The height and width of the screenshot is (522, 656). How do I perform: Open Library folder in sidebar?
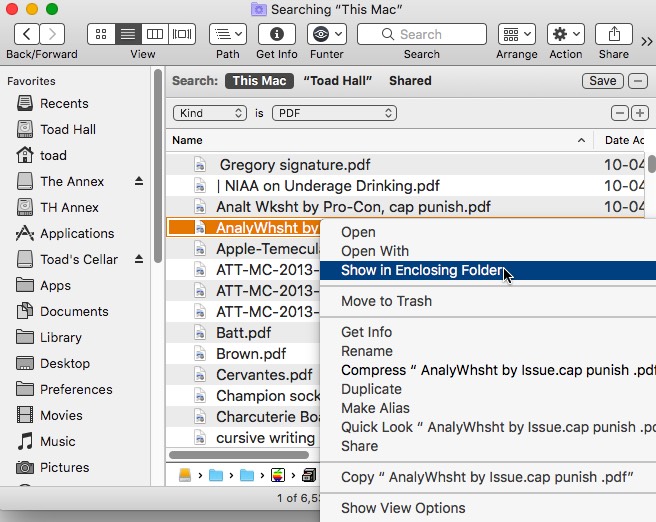pos(61,337)
